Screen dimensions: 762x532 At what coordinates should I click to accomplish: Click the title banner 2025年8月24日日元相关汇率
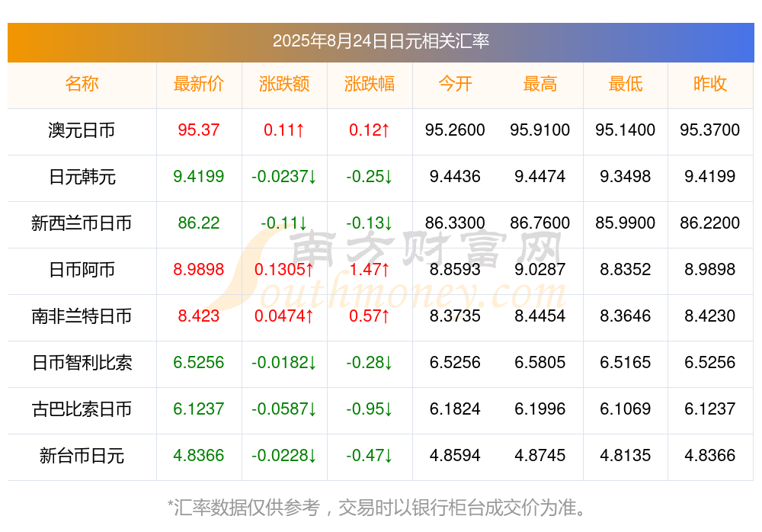click(380, 41)
